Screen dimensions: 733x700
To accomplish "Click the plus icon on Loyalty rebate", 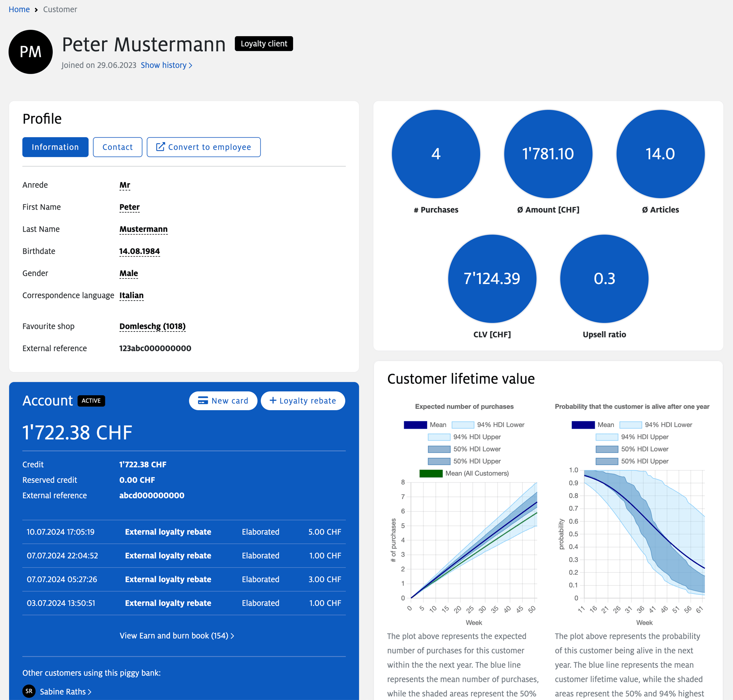I will 273,400.
